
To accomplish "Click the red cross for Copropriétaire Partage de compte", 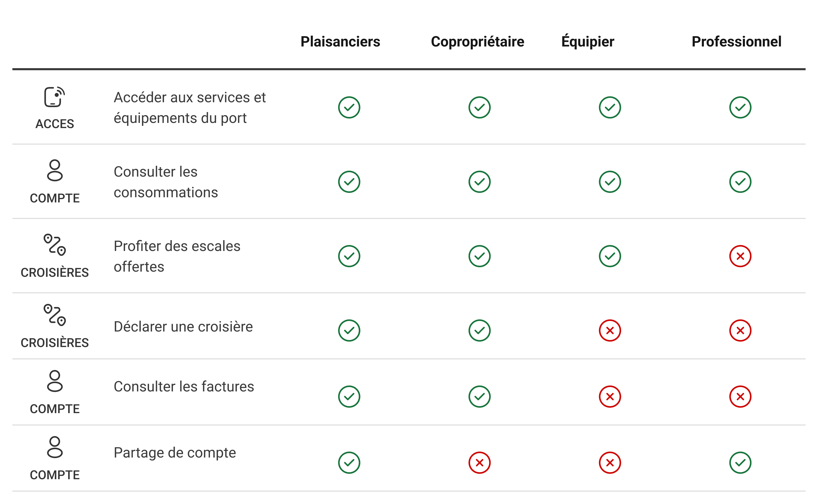I will coord(479,463).
